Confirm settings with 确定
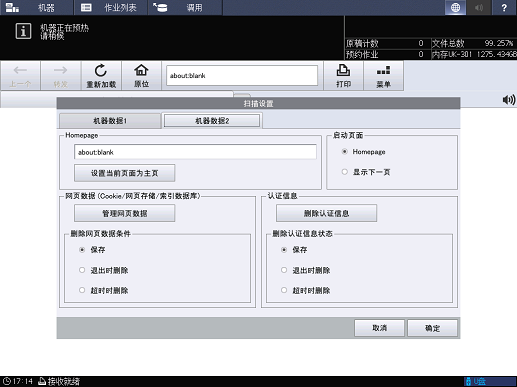 click(x=432, y=328)
